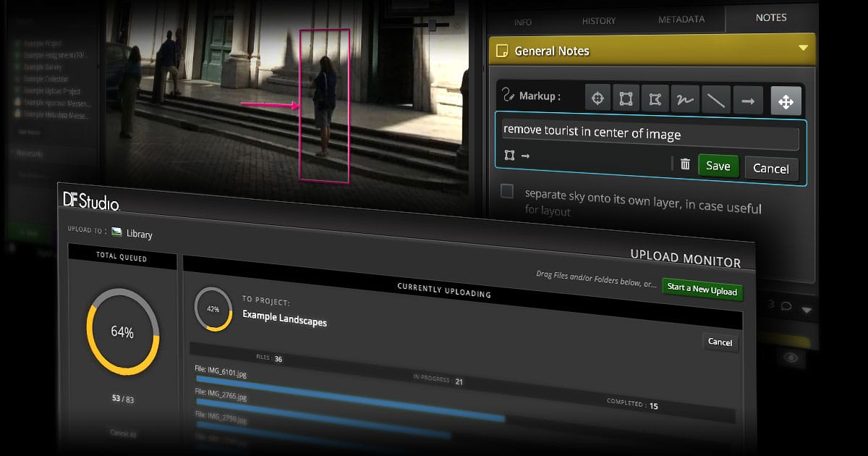Delete the note with trash icon
Image resolution: width=868 pixels, height=456 pixels.
(x=685, y=164)
